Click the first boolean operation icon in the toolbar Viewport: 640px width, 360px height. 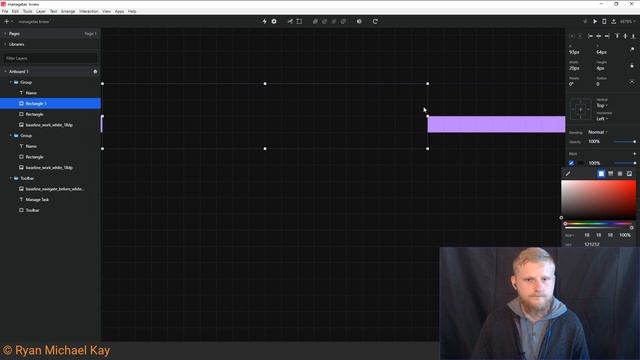pyautogui.click(x=315, y=21)
